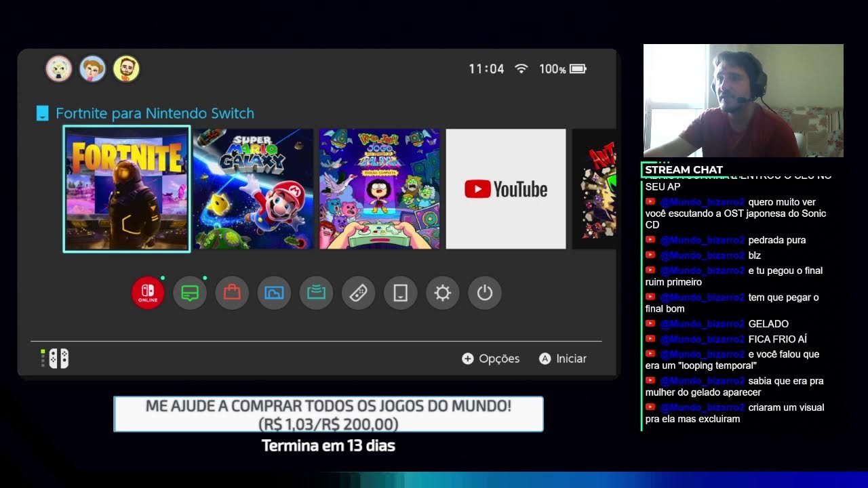Select the second user avatar with blue background
The image size is (868, 488).
[92, 68]
